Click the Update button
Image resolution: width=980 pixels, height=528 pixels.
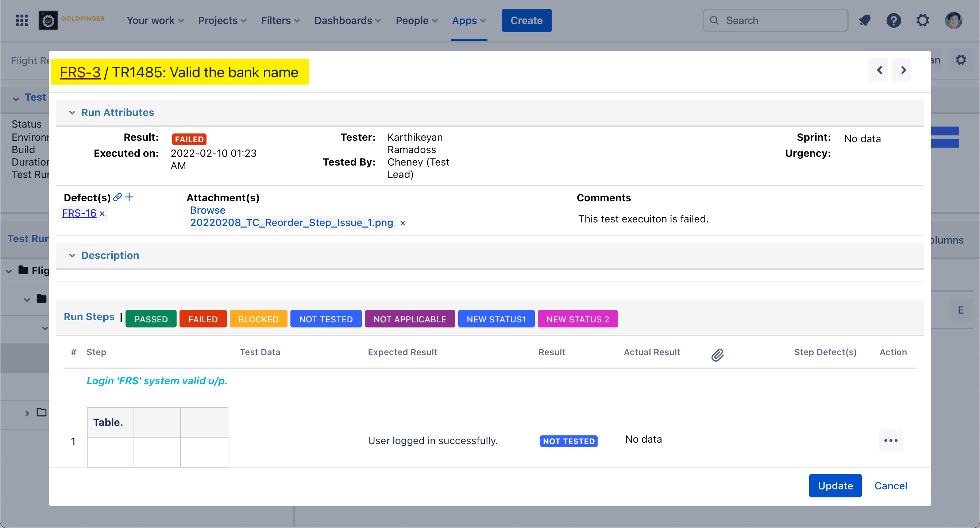point(835,485)
